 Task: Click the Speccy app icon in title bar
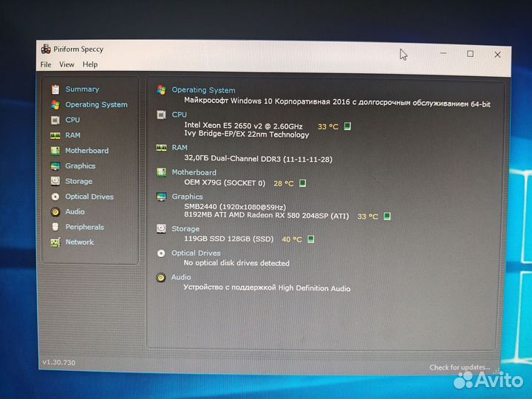tap(46, 49)
